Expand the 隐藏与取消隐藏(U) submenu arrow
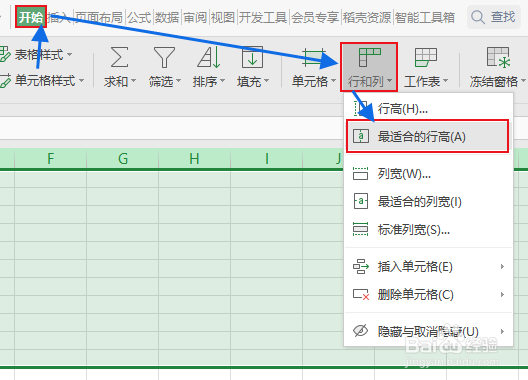The width and height of the screenshot is (528, 380). pyautogui.click(x=502, y=331)
